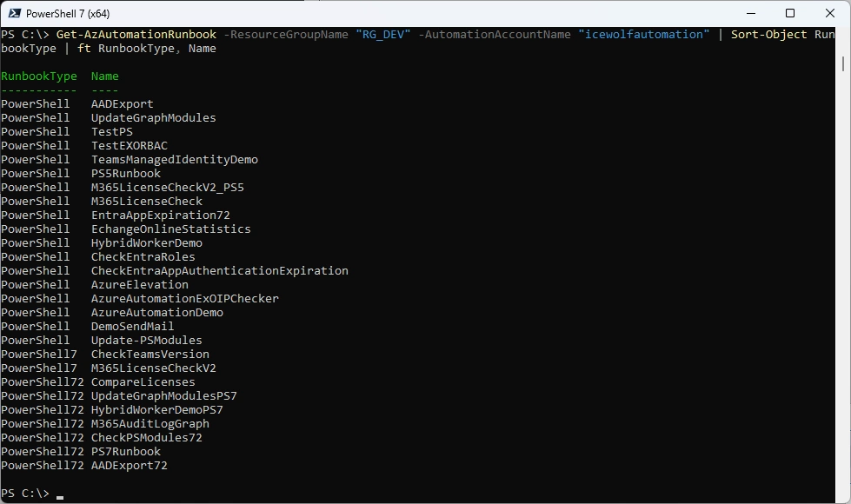The height and width of the screenshot is (504, 851).
Task: Click the TeamsManagedIdentityDemo runbook name
Action: 174,160
